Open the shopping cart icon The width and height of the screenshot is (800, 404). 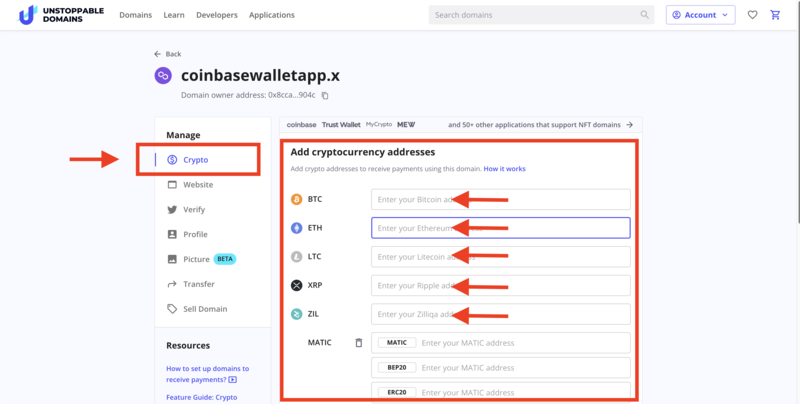coord(775,15)
